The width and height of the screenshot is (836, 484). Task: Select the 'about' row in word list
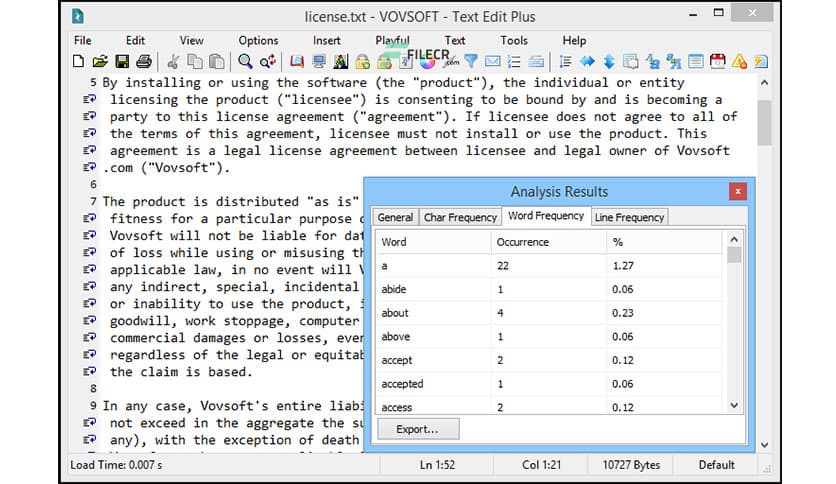coord(549,313)
